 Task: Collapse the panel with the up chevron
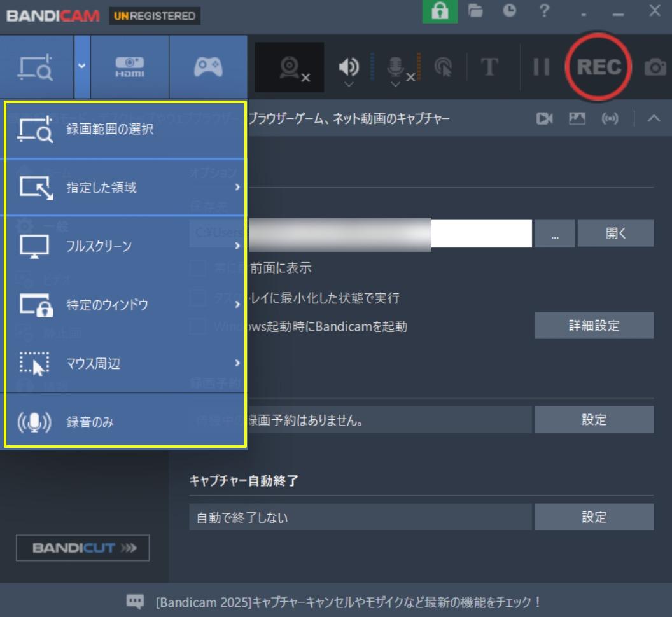(x=654, y=118)
